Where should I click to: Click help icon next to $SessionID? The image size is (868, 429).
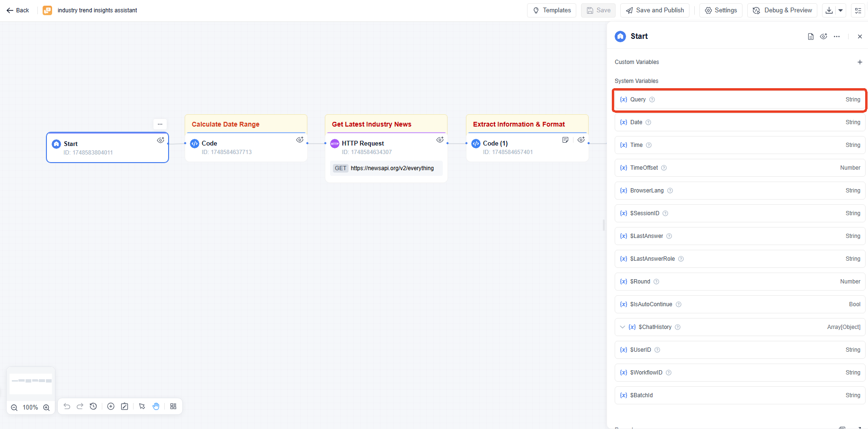point(665,213)
